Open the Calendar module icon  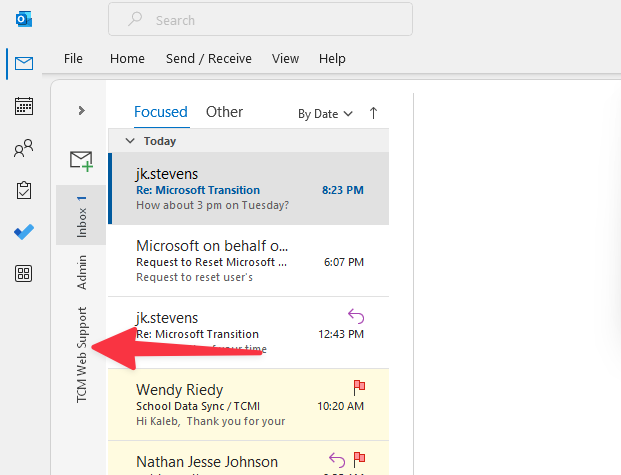click(24, 106)
